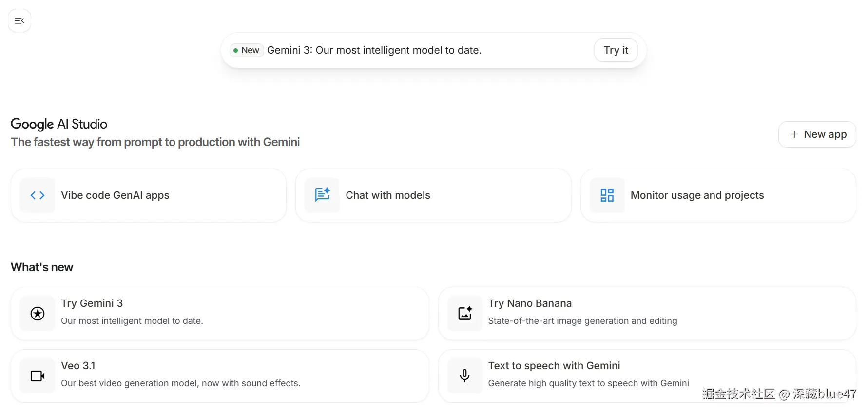868x412 pixels.
Task: Expand the sidebar navigation menu icon
Action: coord(19,20)
